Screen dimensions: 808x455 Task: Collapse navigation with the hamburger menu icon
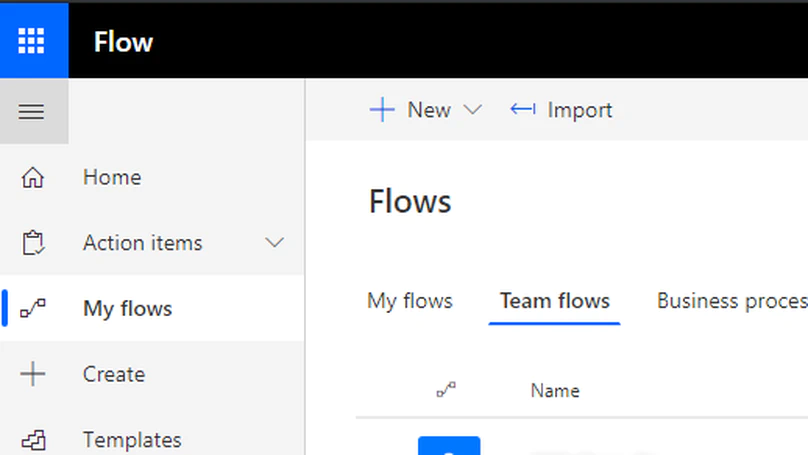click(31, 112)
